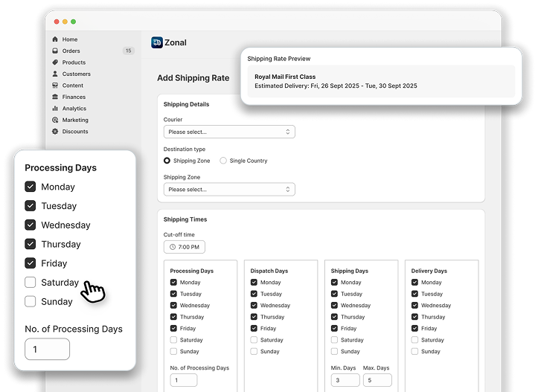Enable Sunday under Delivery Days
This screenshot has height=392, width=538.
(x=414, y=351)
